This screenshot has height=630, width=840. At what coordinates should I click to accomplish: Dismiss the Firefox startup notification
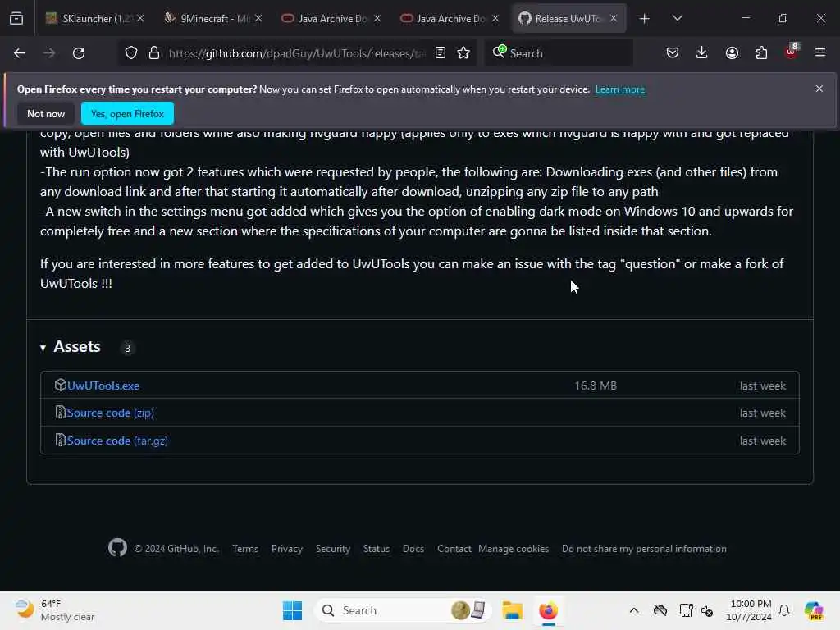819,89
